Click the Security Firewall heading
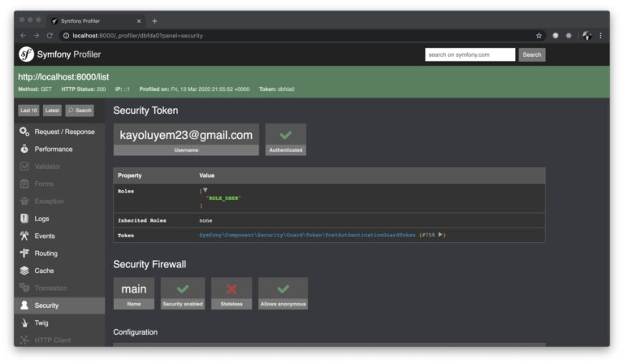Viewport: 624px width, 364px height. pyautogui.click(x=149, y=264)
